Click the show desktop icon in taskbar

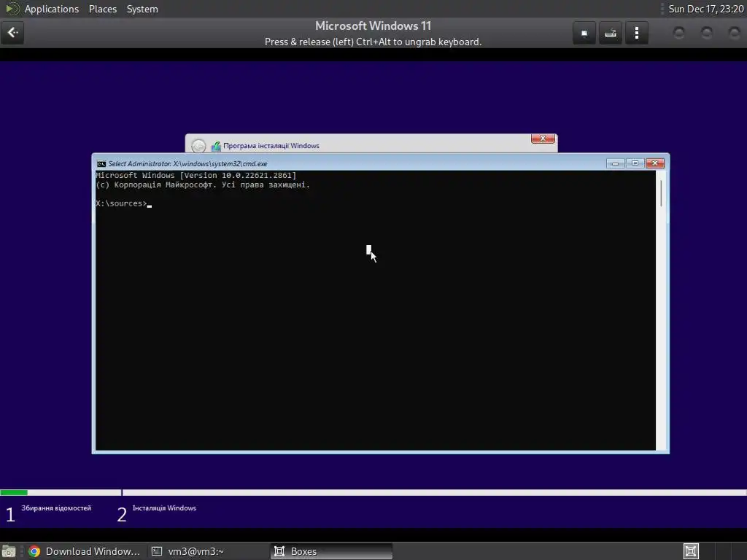point(9,551)
